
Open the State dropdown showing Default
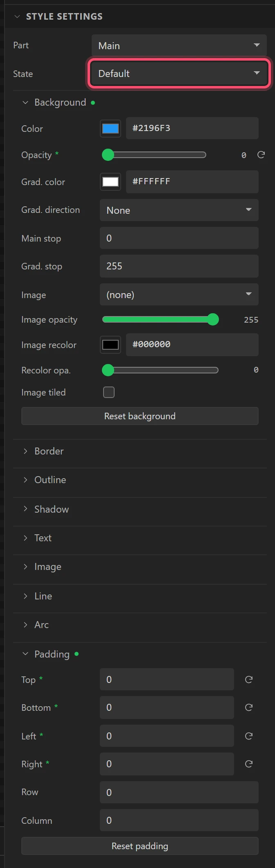click(x=179, y=74)
